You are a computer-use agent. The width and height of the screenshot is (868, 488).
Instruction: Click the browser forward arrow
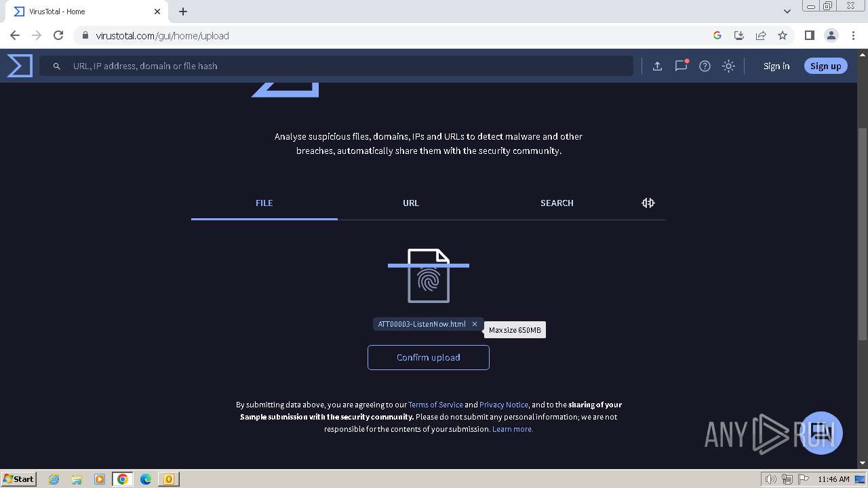[x=37, y=35]
